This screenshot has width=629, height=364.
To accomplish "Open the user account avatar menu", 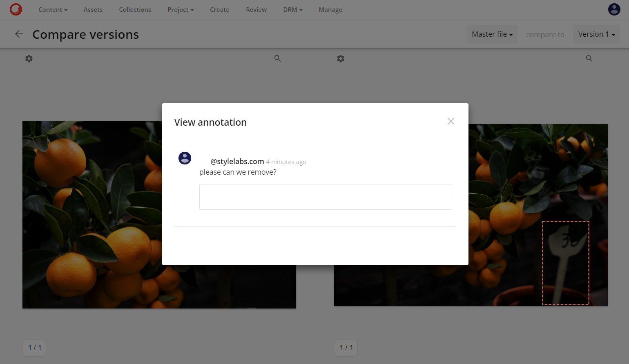I will [614, 9].
